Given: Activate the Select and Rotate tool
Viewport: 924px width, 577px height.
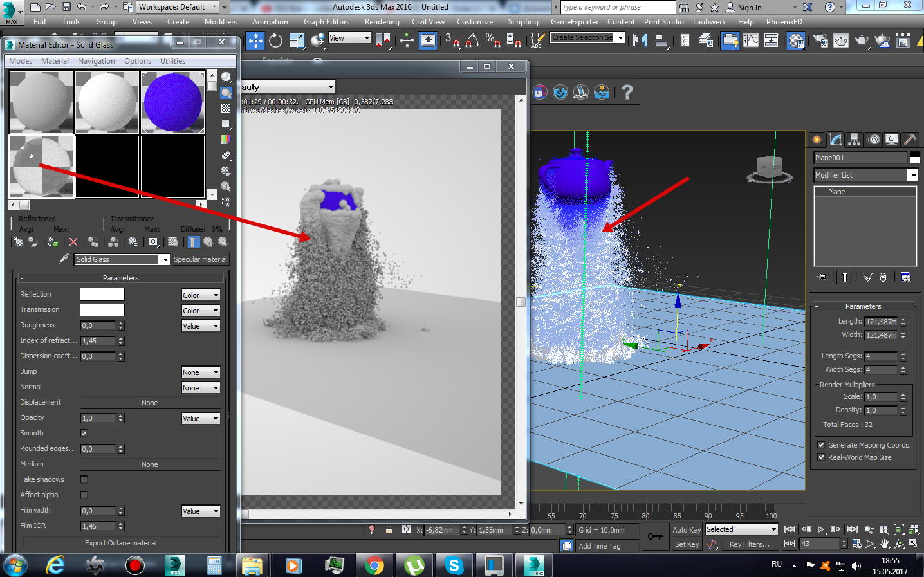Looking at the screenshot, I should [276, 41].
